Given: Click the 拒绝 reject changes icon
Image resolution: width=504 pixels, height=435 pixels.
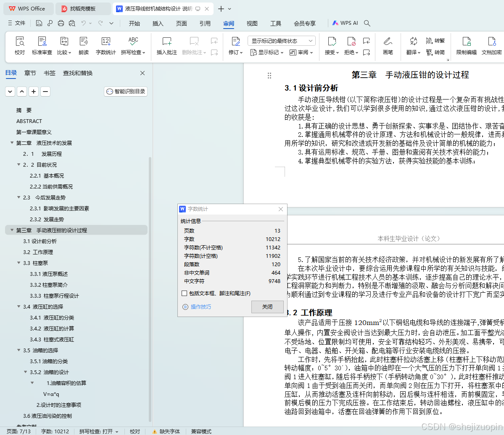Looking at the screenshot, I should click(351, 42).
